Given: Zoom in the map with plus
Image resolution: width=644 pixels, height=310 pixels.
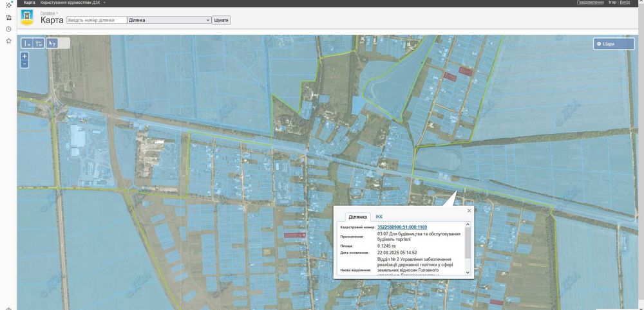Looking at the screenshot, I should 24,56.
